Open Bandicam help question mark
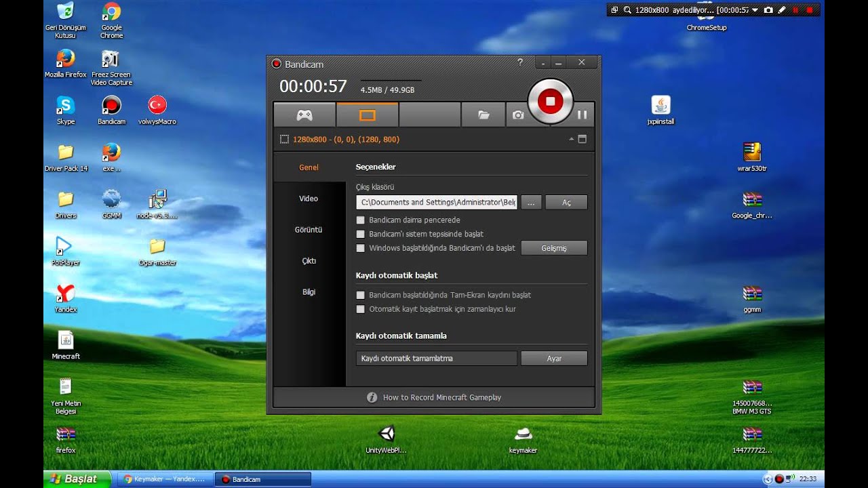The width and height of the screenshot is (868, 488). pos(520,62)
